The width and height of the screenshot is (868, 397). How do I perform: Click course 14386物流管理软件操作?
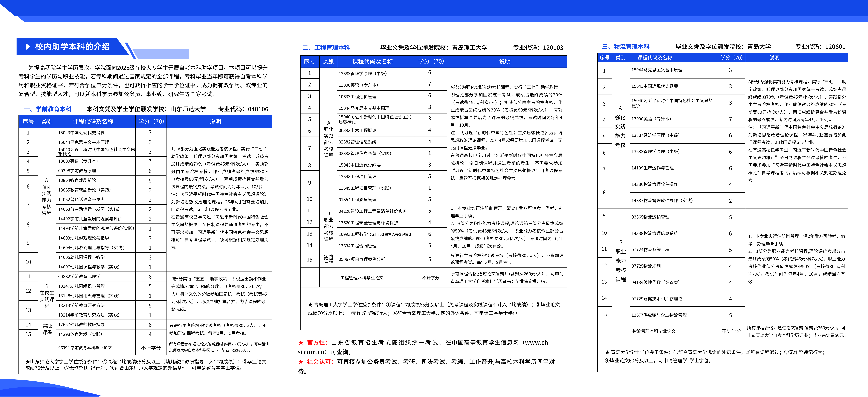(x=655, y=184)
